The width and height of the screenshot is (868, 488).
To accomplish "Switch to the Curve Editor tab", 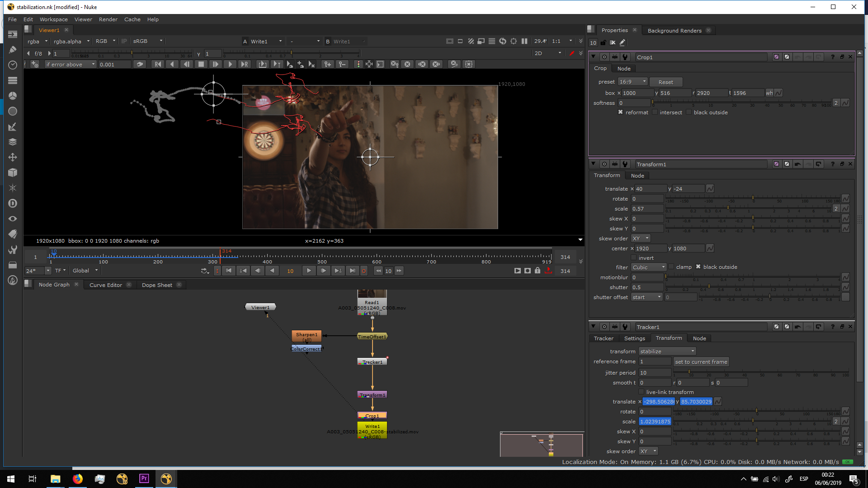I will pos(105,285).
